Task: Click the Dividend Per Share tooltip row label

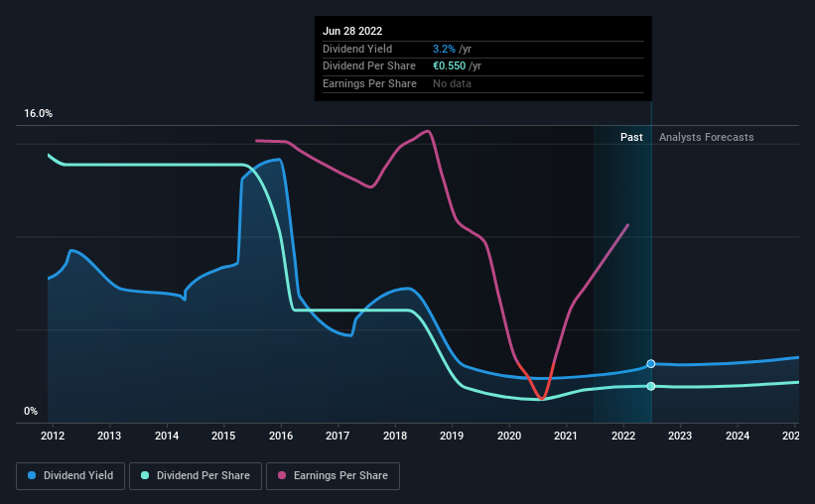Action: click(x=369, y=66)
